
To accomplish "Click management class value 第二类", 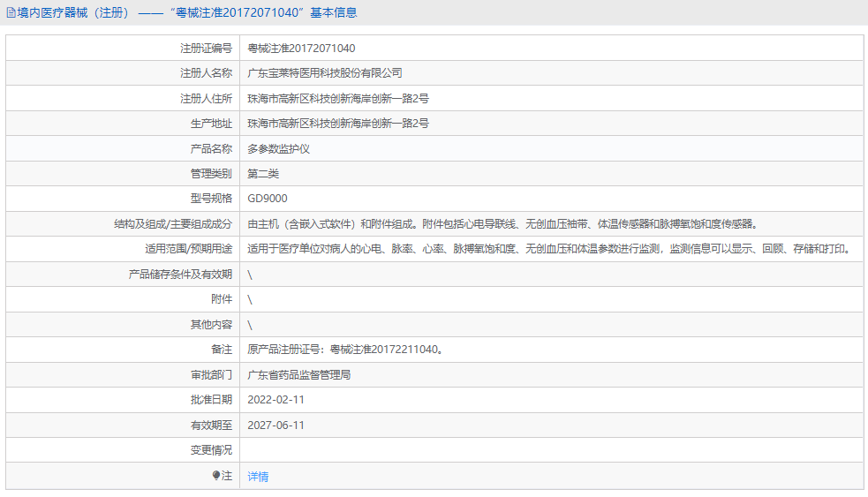I will coord(263,174).
